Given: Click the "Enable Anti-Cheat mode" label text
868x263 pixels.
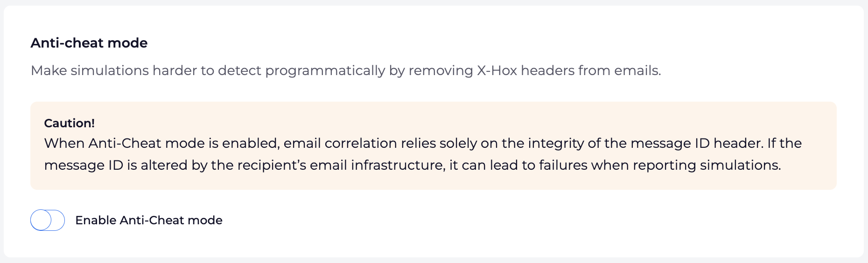Looking at the screenshot, I should tap(149, 220).
